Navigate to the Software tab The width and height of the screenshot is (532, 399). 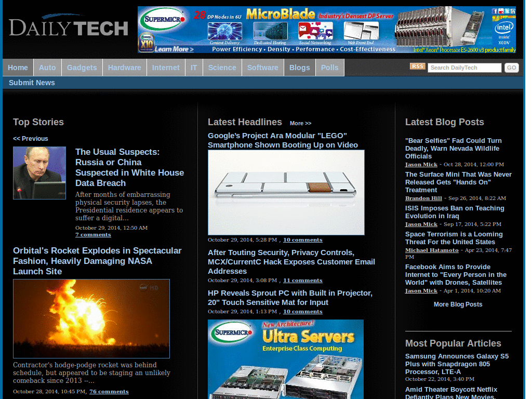[262, 68]
